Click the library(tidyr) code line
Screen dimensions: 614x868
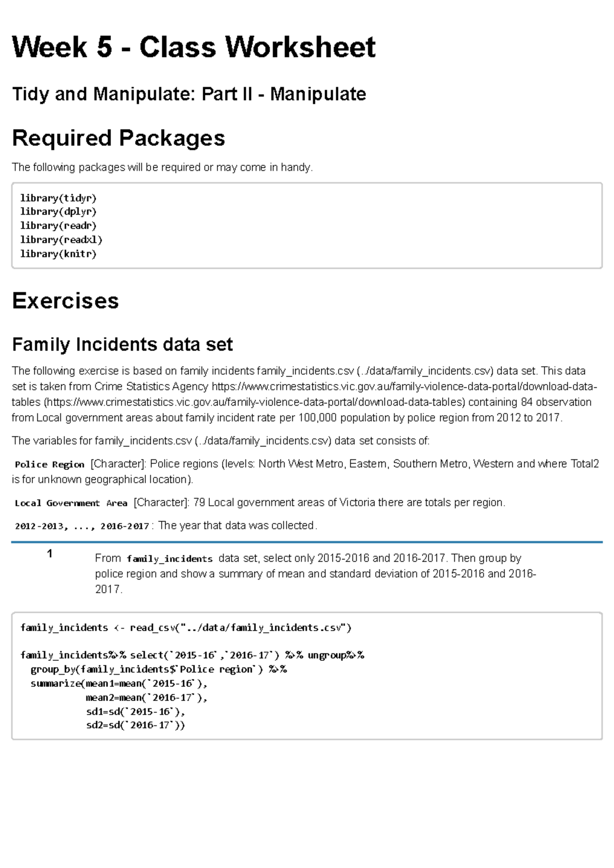(58, 197)
